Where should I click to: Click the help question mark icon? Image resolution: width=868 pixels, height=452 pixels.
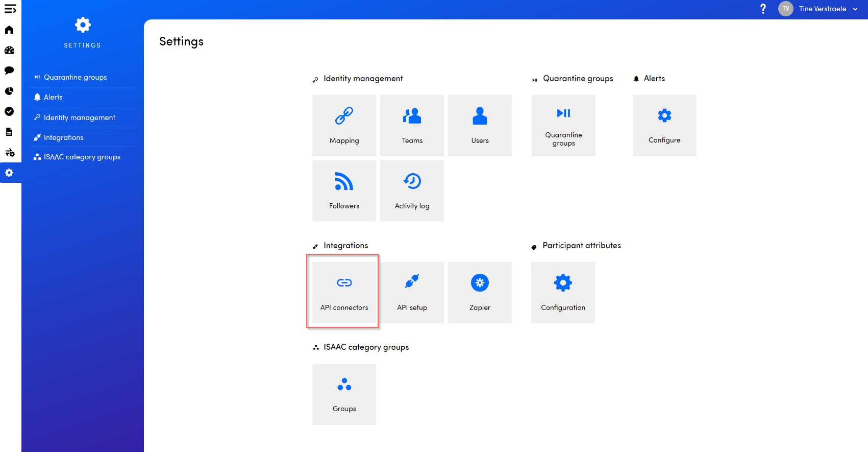point(763,9)
